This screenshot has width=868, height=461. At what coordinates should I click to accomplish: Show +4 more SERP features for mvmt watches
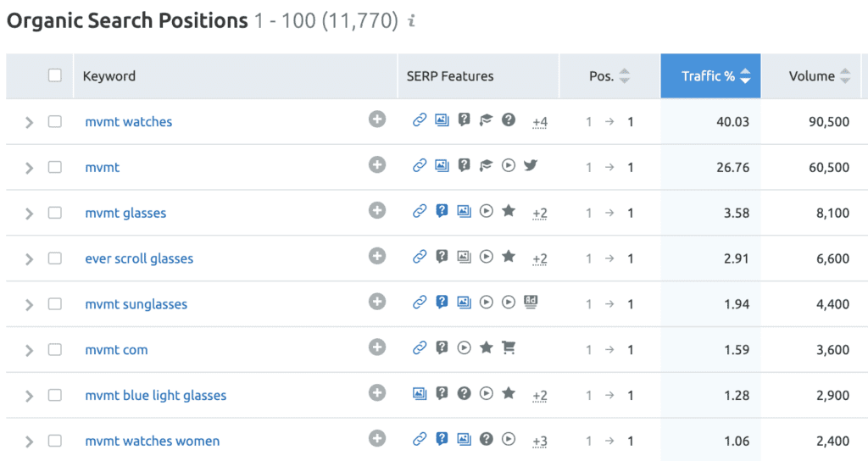coord(540,122)
